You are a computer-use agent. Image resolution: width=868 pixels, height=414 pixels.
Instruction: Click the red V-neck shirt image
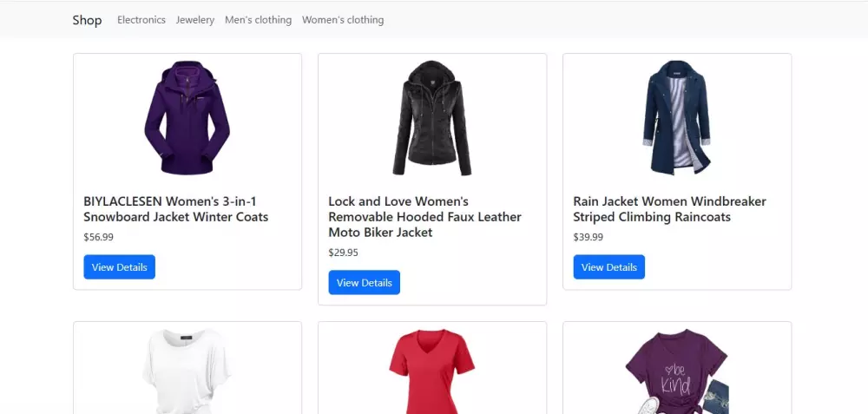(x=431, y=373)
